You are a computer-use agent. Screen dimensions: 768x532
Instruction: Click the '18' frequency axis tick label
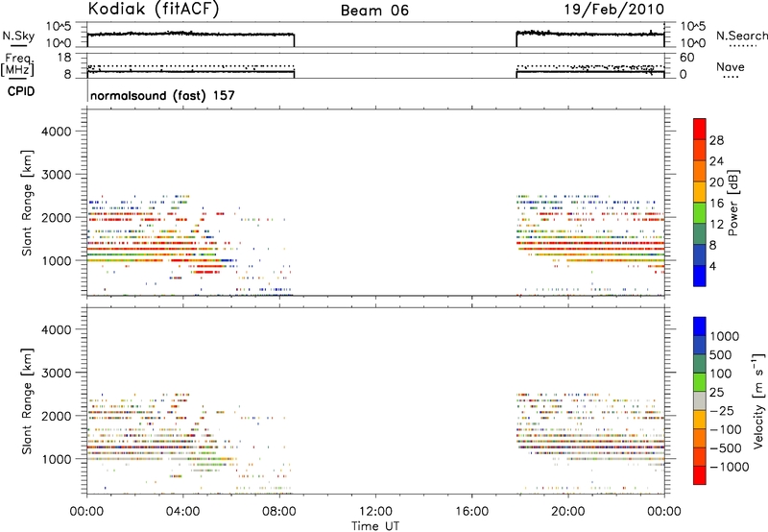point(64,58)
